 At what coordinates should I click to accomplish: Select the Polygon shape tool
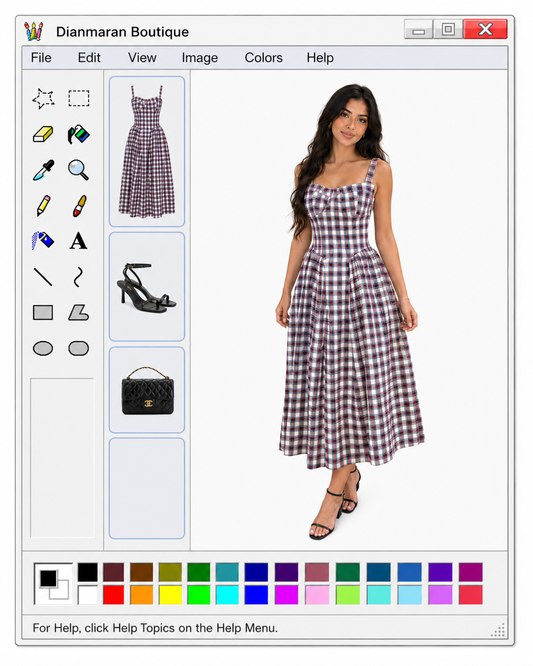[79, 313]
